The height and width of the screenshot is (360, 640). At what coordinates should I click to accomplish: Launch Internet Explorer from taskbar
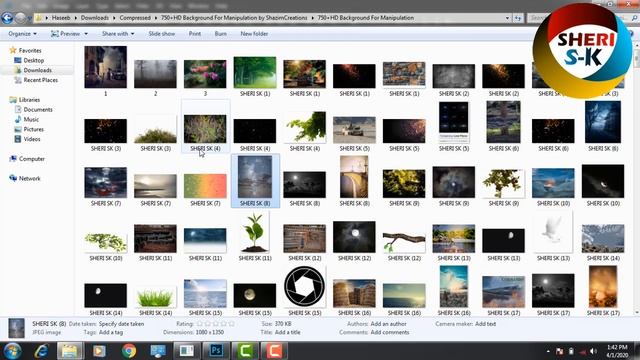(41, 351)
